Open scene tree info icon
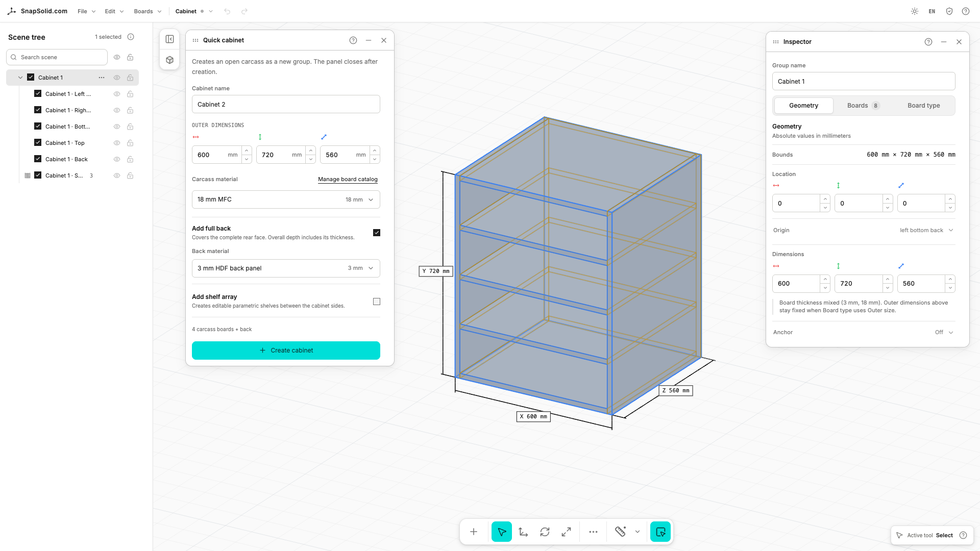The image size is (980, 551). point(131,37)
